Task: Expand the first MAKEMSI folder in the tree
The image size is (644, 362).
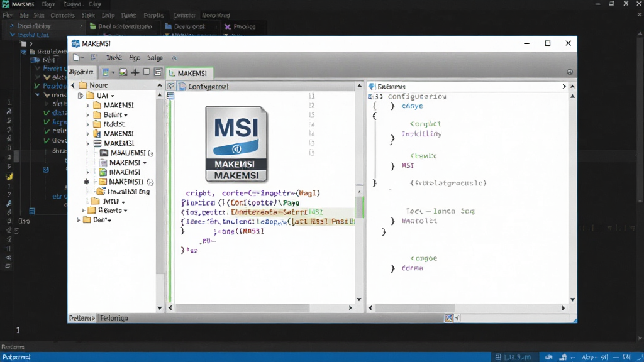Action: (87, 106)
